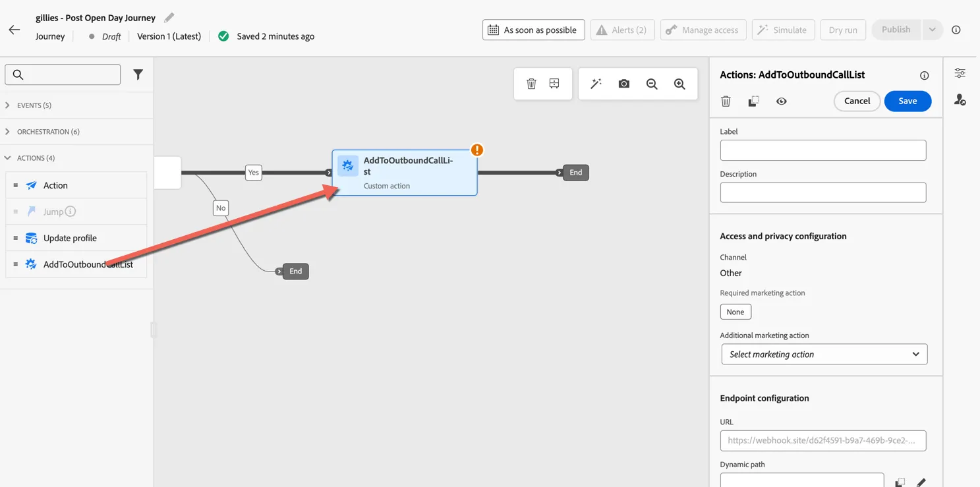Open the dropdown arrow next to Publish
This screenshot has width=980, height=487.
coord(932,30)
